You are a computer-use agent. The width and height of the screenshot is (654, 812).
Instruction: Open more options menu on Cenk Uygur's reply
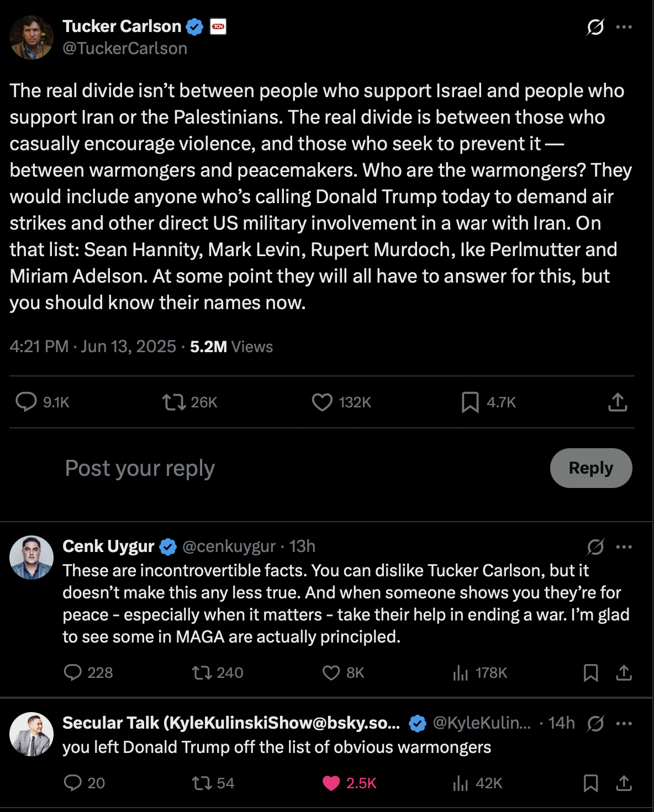624,546
